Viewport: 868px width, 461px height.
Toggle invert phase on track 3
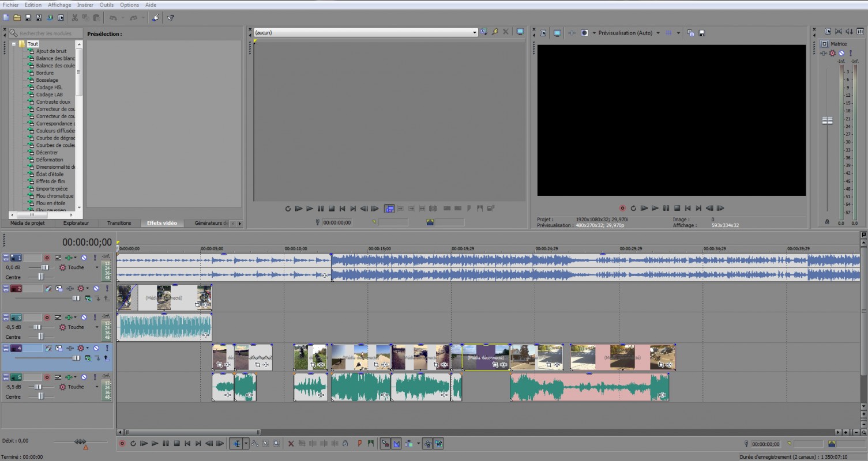58,318
